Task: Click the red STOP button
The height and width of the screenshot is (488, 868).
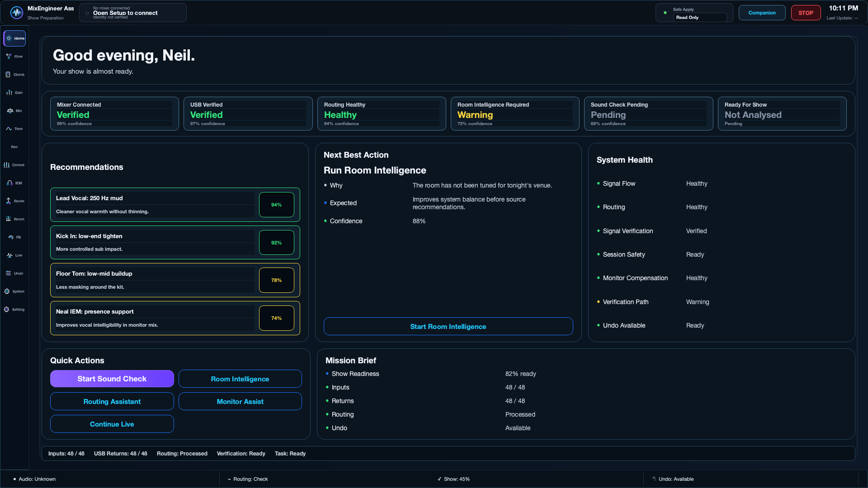Action: (806, 13)
